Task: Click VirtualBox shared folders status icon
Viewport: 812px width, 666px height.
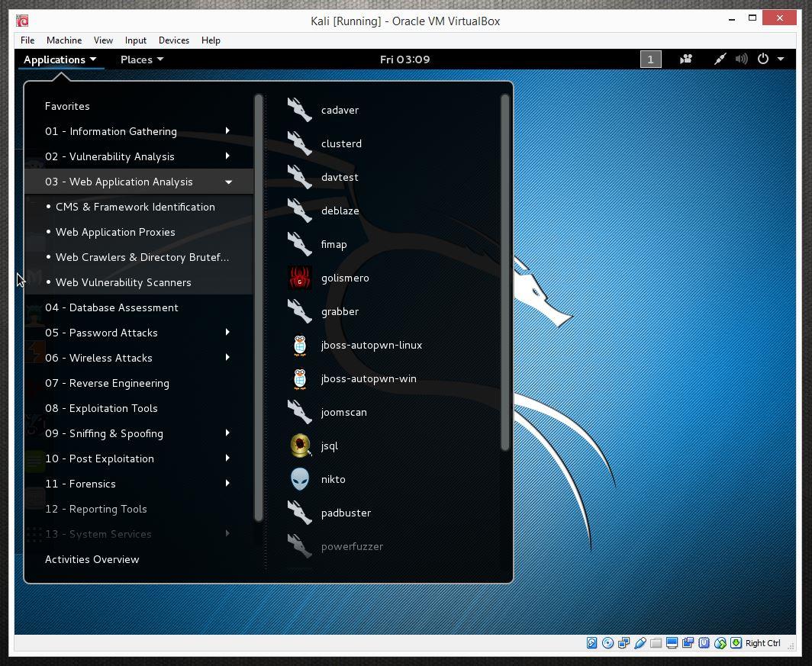Action: (x=656, y=642)
